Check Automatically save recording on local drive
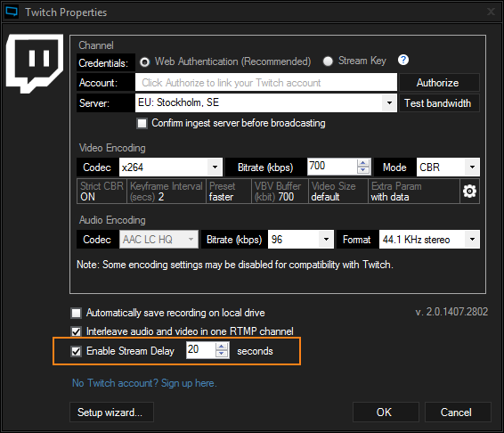 77,313
